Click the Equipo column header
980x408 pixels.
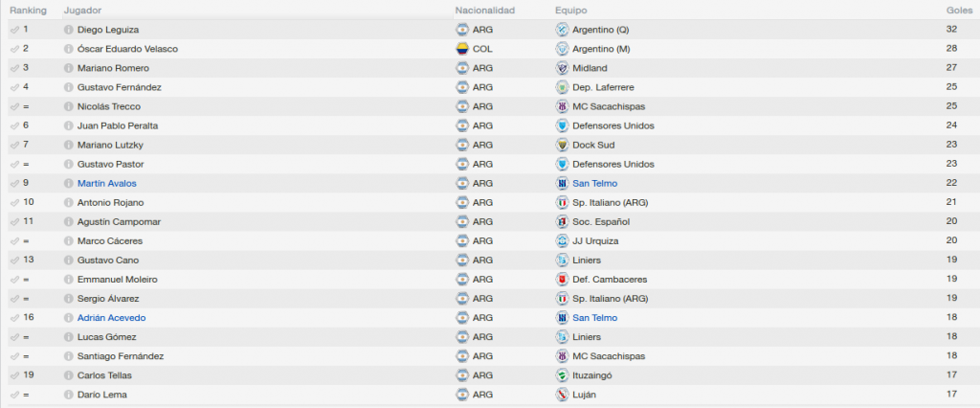[571, 11]
